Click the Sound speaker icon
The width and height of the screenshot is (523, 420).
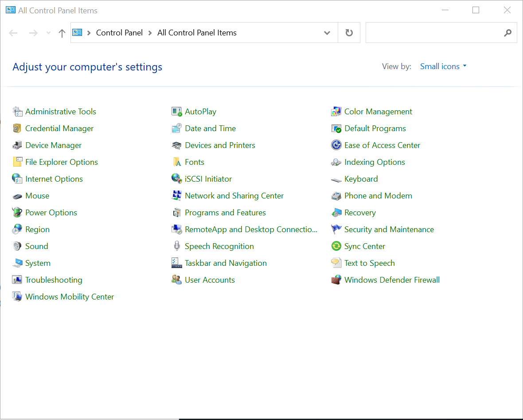click(17, 246)
